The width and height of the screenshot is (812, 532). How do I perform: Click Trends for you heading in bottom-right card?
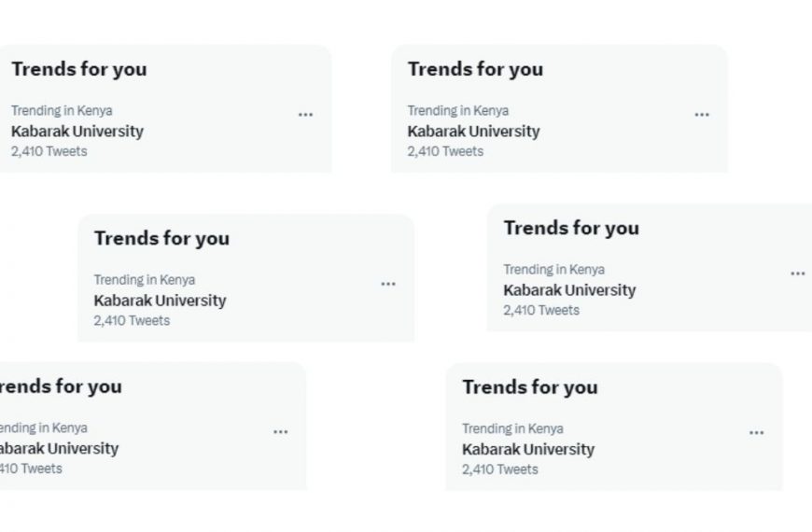pos(529,387)
